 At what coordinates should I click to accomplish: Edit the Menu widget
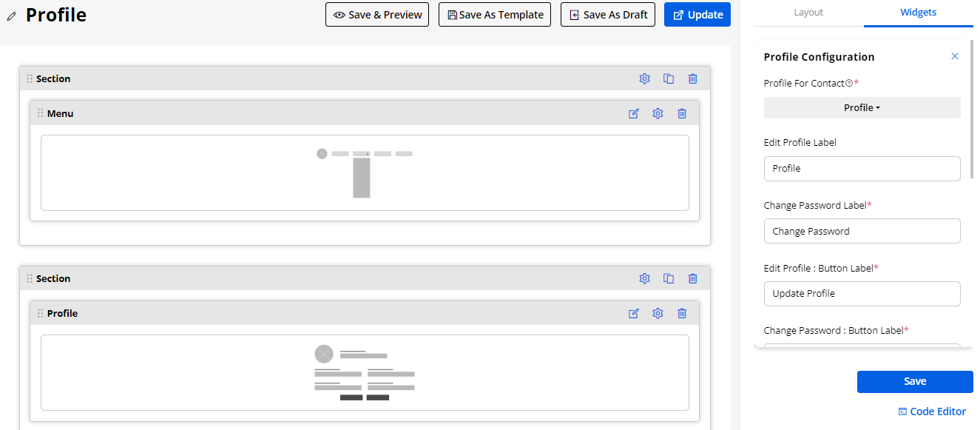(x=634, y=113)
